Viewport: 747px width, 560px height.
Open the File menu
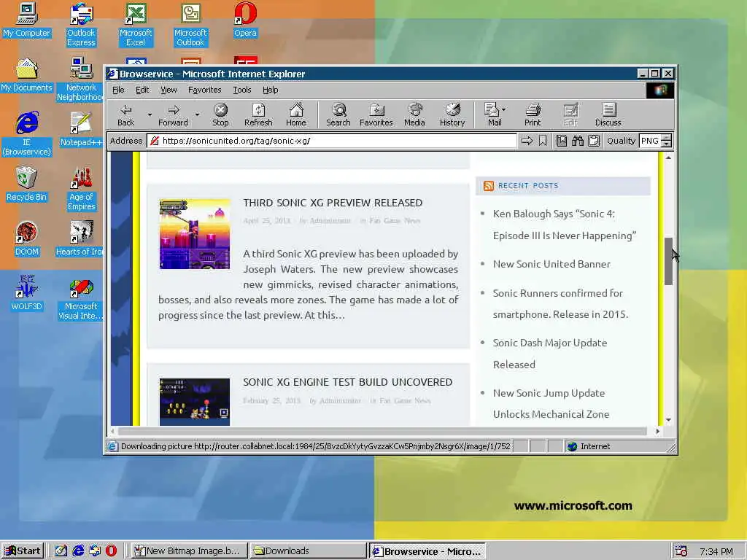(118, 90)
